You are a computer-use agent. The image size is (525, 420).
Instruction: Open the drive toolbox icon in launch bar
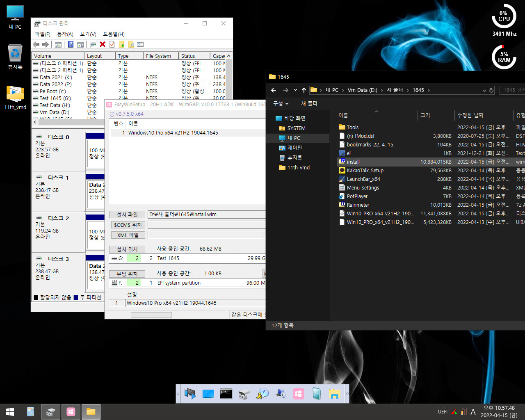pyautogui.click(x=244, y=394)
